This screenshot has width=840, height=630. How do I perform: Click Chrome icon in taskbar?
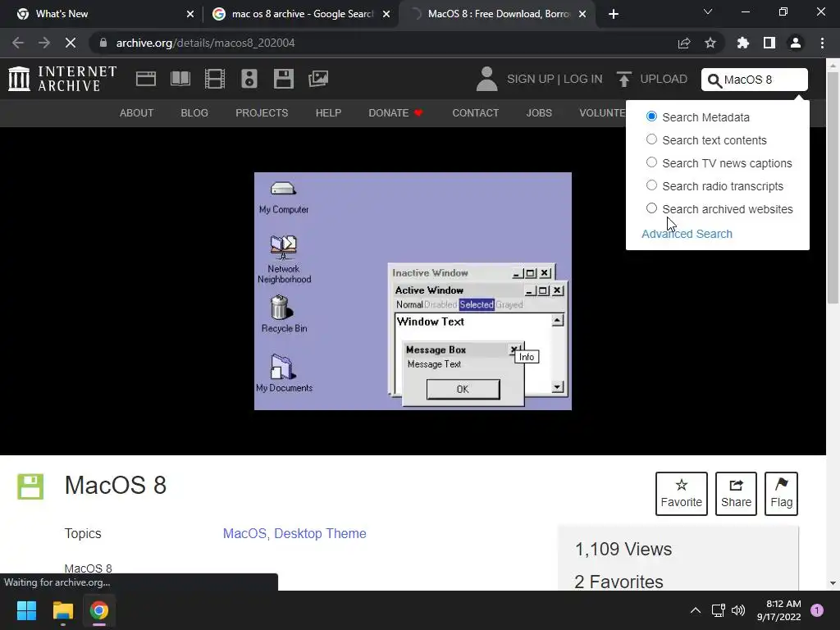click(x=99, y=610)
